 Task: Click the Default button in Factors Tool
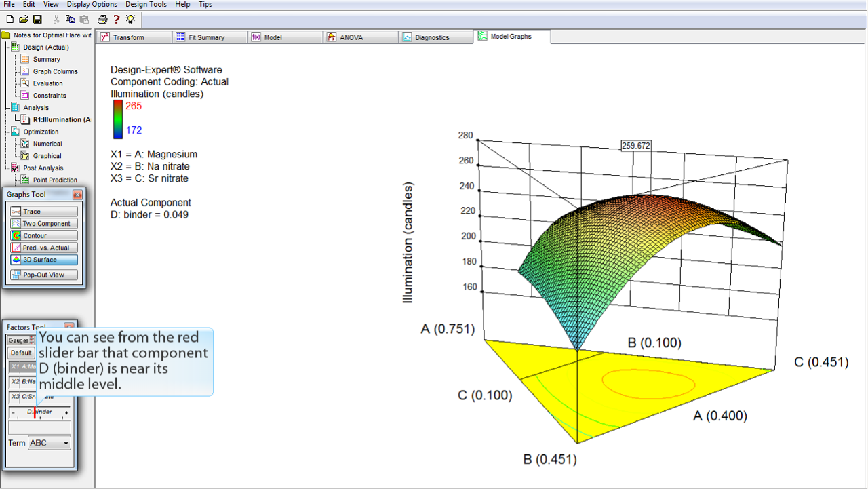click(x=21, y=353)
